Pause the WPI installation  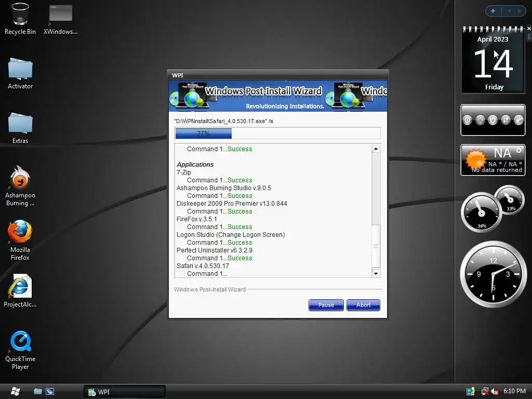(326, 305)
